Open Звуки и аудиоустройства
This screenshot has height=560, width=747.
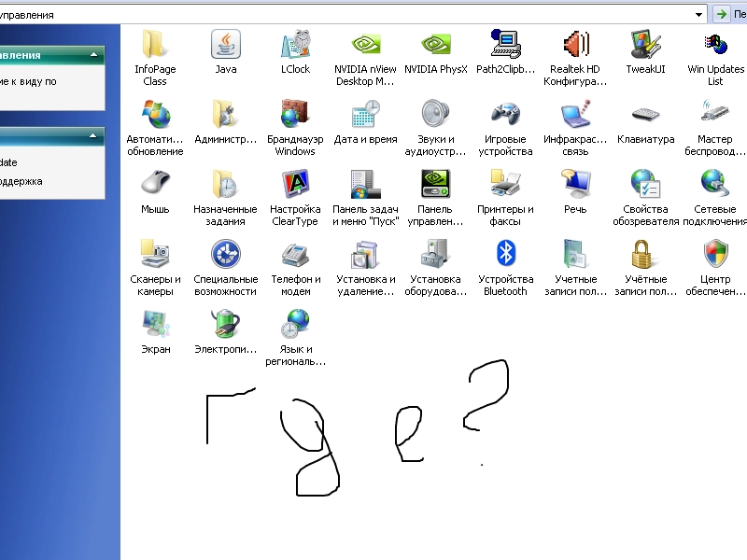(435, 114)
